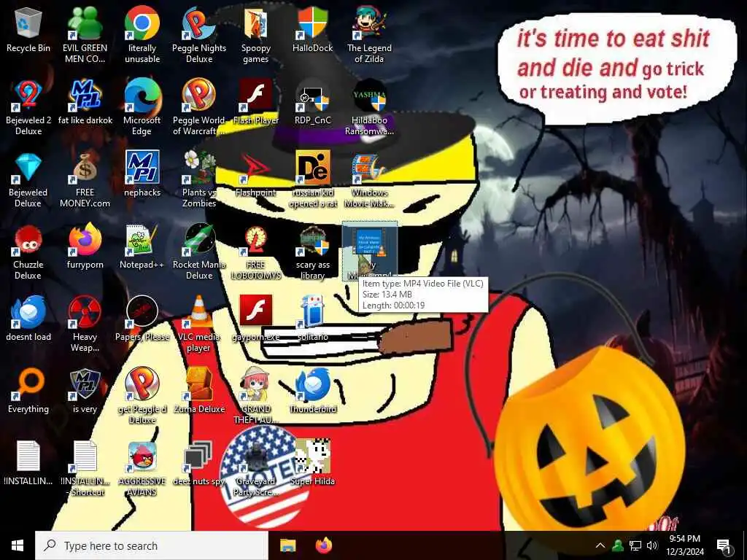Launch Firefox from the taskbar
This screenshot has width=747, height=560.
(x=324, y=545)
